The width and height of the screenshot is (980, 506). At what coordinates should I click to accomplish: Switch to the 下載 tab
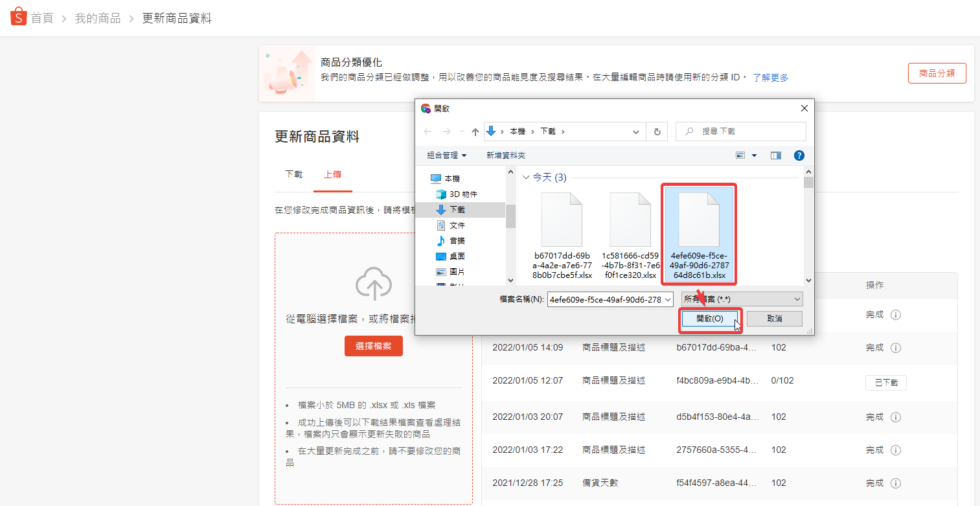(x=293, y=174)
